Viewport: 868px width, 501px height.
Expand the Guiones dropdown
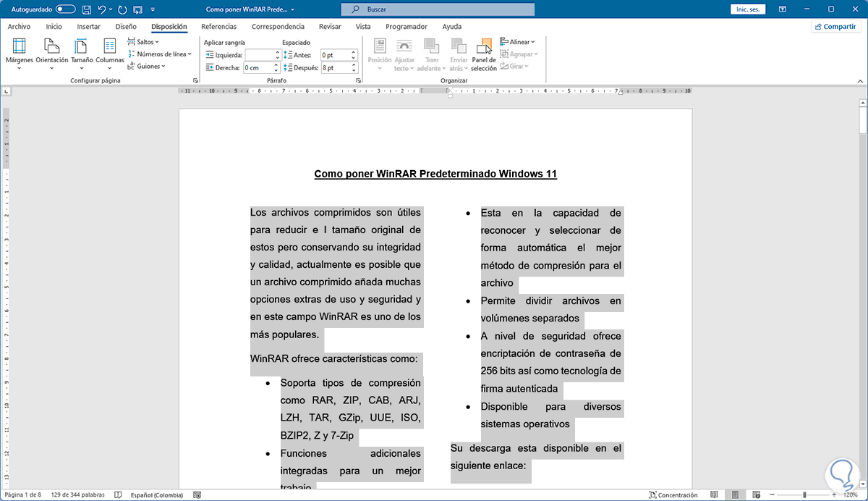pos(146,66)
